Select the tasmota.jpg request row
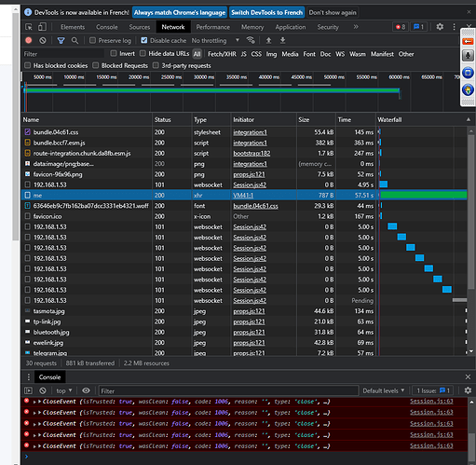Viewport: 476px width, 465px height. (x=244, y=311)
